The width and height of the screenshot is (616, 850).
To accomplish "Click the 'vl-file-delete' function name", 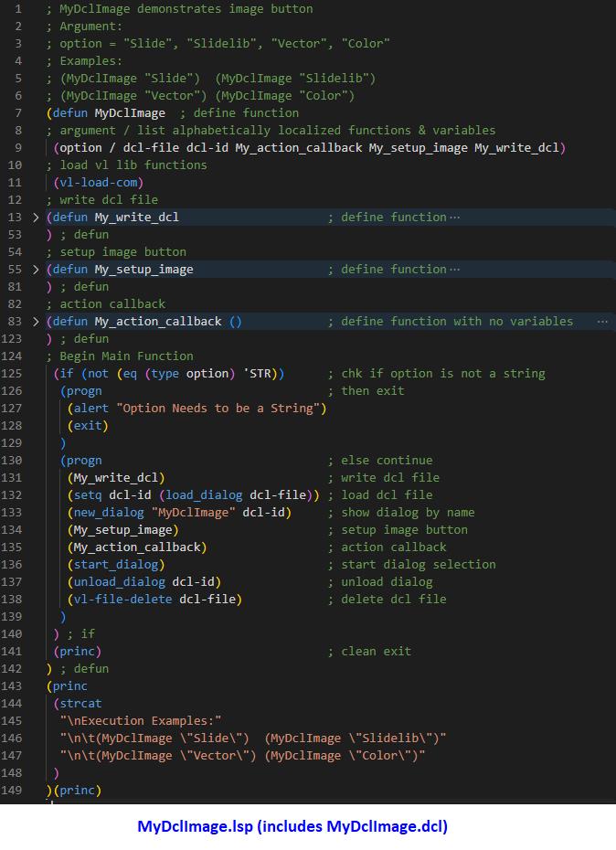I will [x=122, y=599].
